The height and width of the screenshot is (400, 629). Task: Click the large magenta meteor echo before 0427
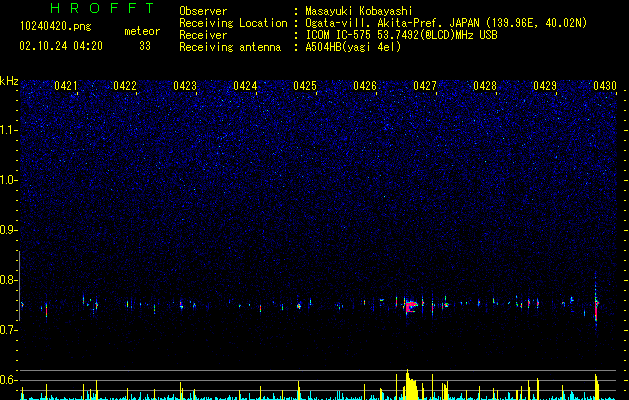point(410,307)
